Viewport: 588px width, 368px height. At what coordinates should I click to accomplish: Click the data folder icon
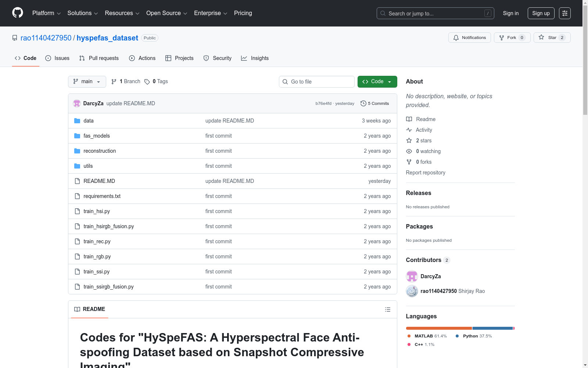point(77,121)
